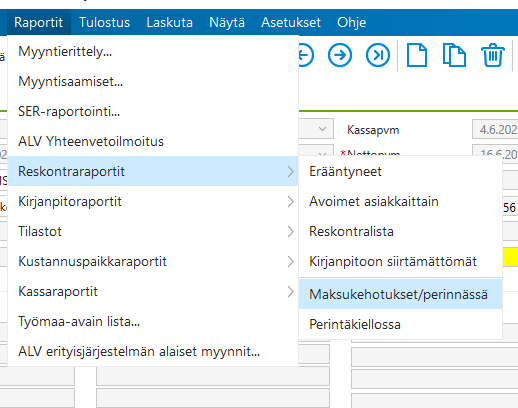Expand the Kassaraportit submenu
518x408 pixels.
coord(153,291)
